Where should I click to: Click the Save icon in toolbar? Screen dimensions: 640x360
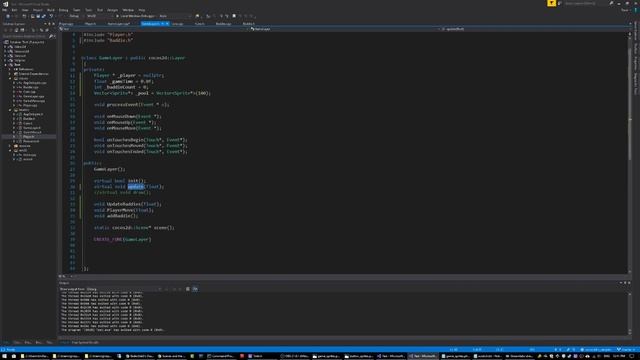[38, 16]
